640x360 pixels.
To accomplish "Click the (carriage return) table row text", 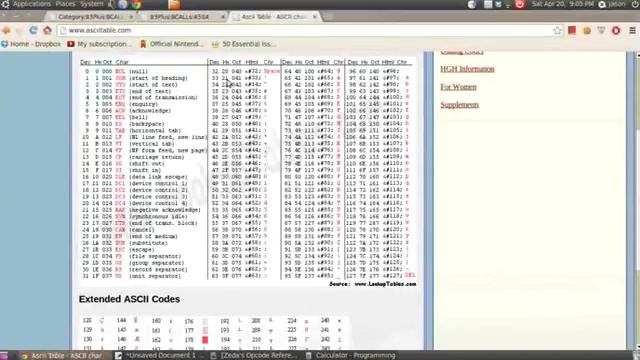I will (156, 157).
